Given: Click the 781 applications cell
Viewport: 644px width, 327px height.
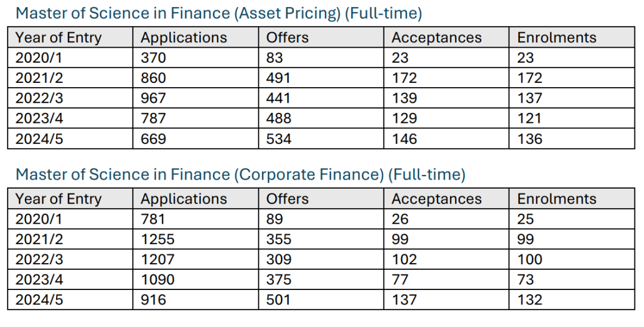Looking at the screenshot, I should pyautogui.click(x=196, y=219).
